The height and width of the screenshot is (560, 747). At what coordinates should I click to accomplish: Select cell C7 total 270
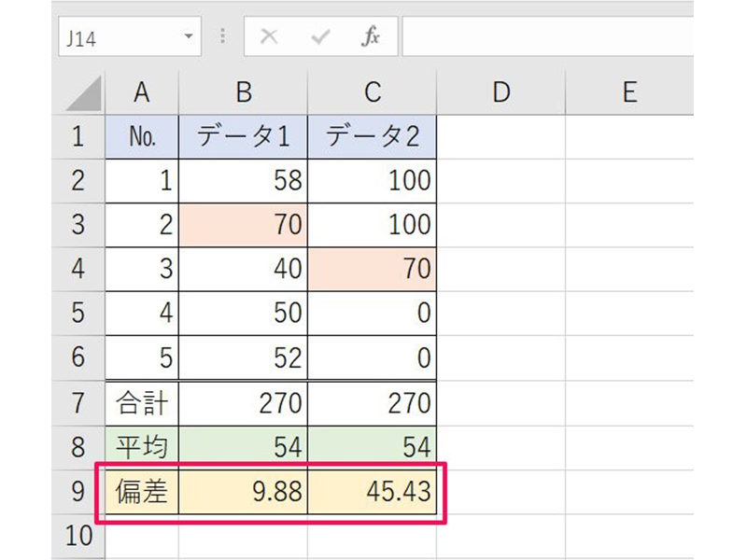(372, 403)
